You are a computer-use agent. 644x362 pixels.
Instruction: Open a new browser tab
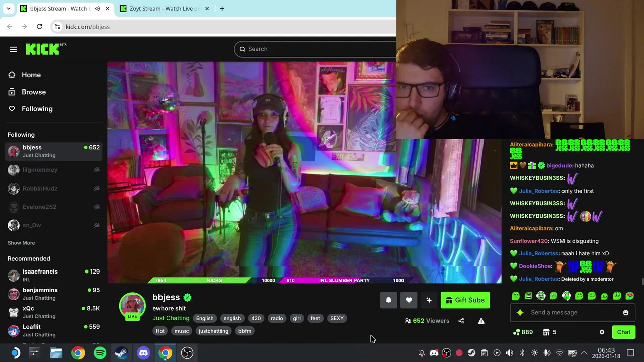(x=222, y=9)
